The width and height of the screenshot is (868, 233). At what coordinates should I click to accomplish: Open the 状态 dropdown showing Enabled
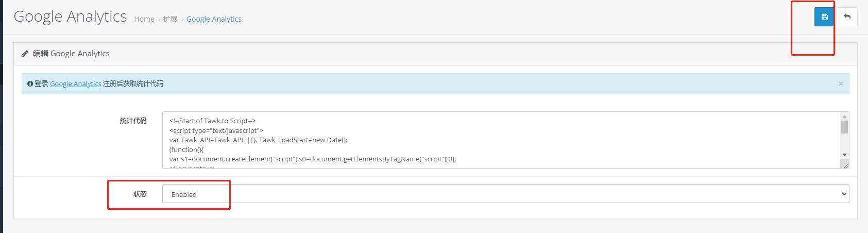[x=505, y=194]
